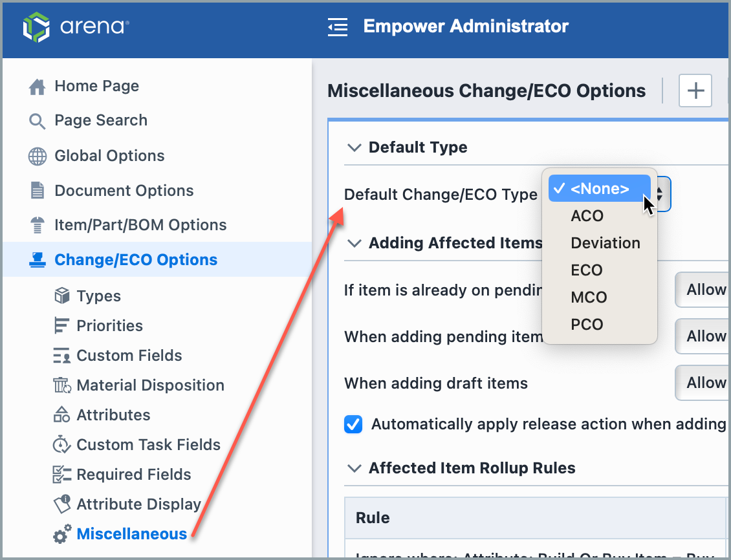Select the Types icon in the sidebar
Screen dimensions: 731x560
[61, 296]
